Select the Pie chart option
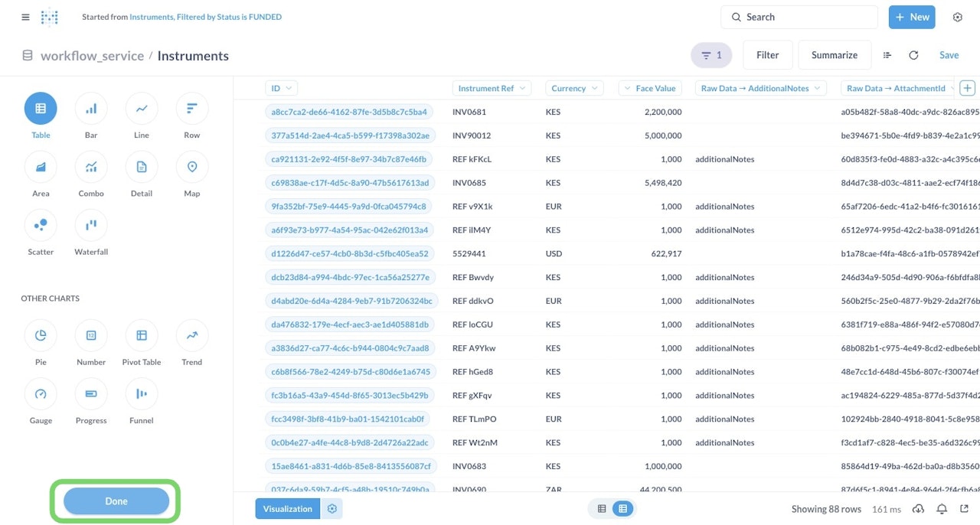Viewport: 980px width, 525px height. pyautogui.click(x=41, y=335)
